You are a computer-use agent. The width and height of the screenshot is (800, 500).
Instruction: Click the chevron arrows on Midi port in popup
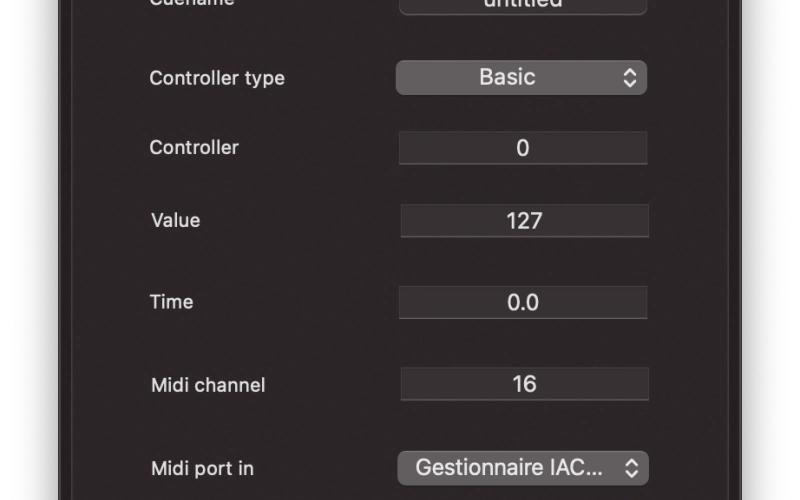click(x=632, y=468)
